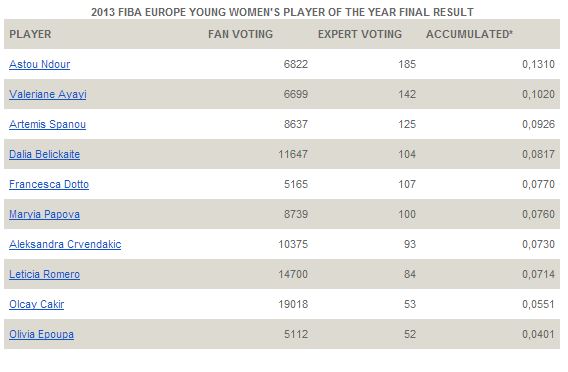Viewport: 568px width, 372px height.
Task: Click Astou Ndour's accumulated score 0,1310
Action: point(538,64)
